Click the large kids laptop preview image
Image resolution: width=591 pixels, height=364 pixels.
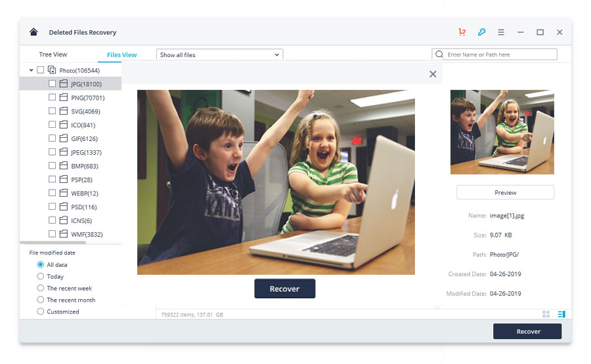(x=276, y=182)
